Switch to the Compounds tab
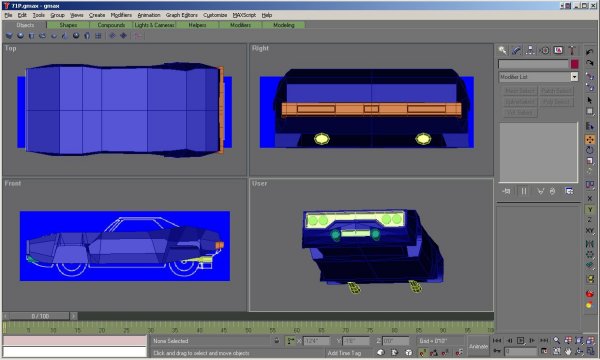 point(111,25)
